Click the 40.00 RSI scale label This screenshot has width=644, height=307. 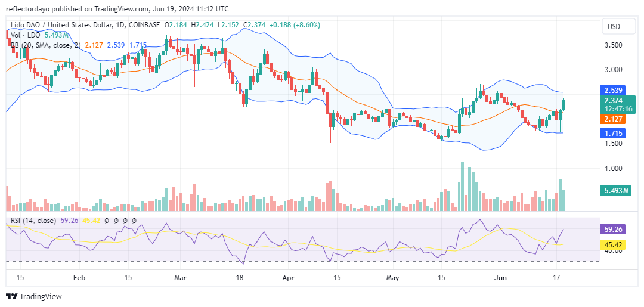[614, 251]
